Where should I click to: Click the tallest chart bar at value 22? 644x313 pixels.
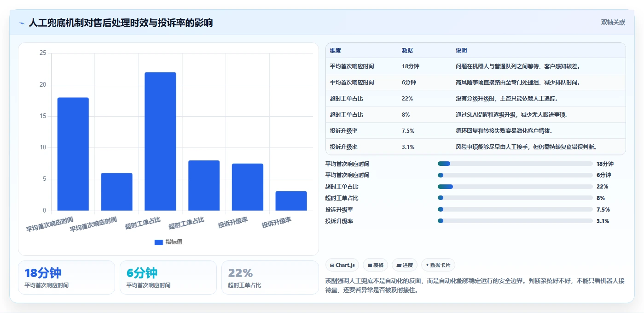(160, 142)
